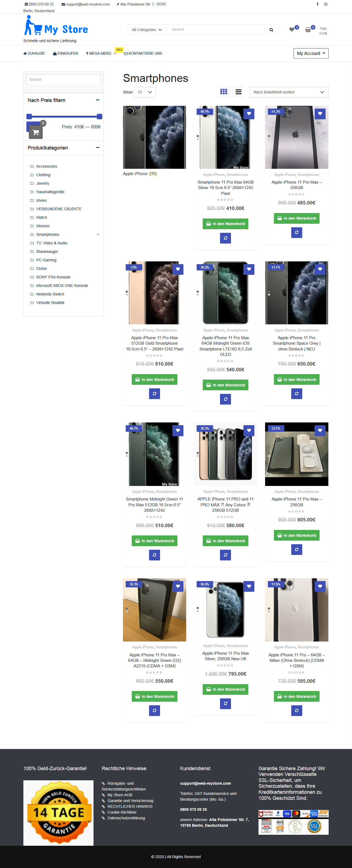
Task: Toggle wishlist heart on Silver 256GB New UK
Action: [x=249, y=586]
